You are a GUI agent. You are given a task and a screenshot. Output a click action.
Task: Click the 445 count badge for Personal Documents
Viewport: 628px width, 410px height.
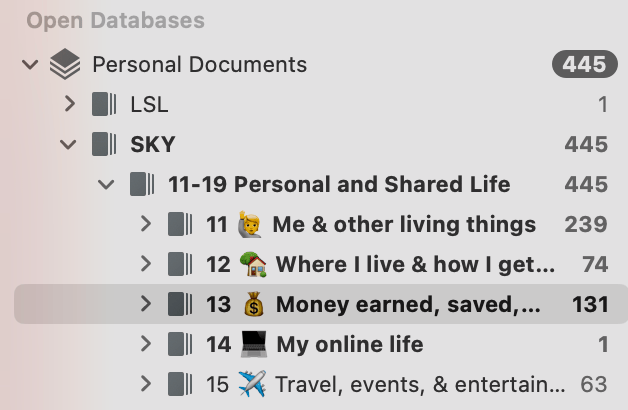pyautogui.click(x=583, y=65)
